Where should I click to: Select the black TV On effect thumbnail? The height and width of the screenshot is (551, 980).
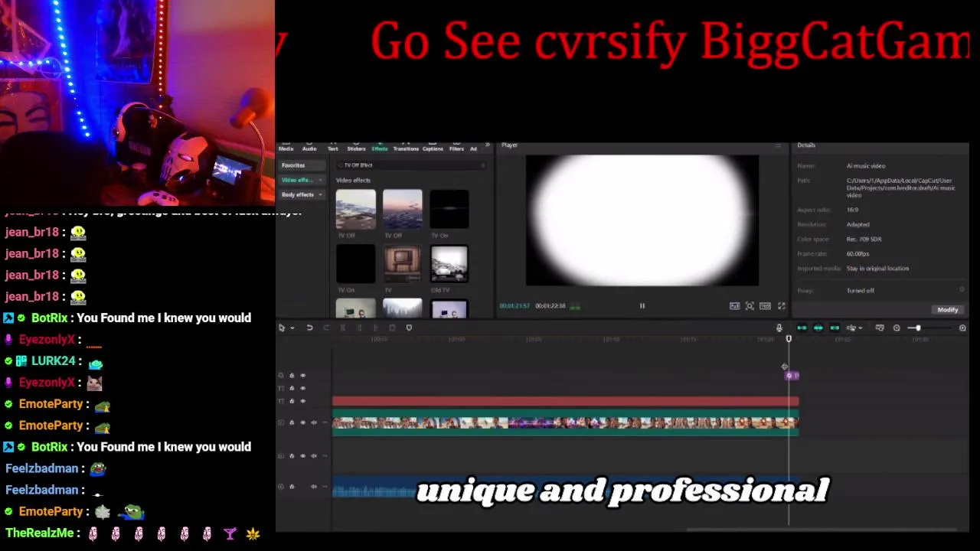coord(356,264)
